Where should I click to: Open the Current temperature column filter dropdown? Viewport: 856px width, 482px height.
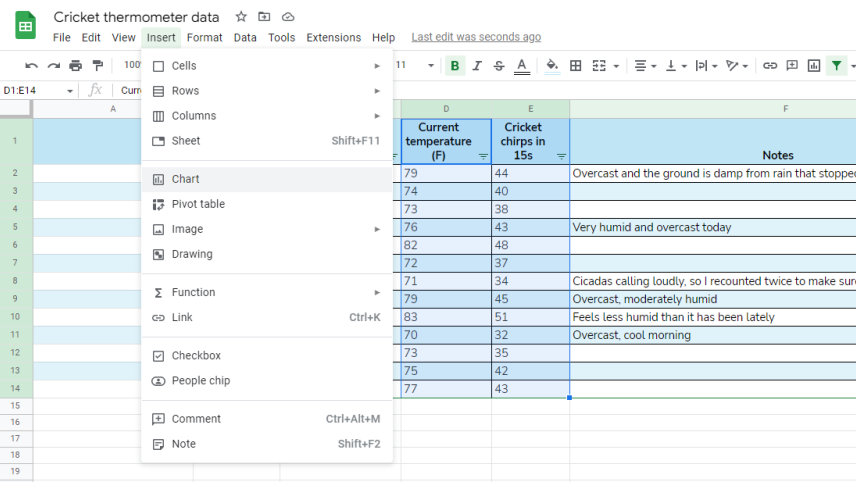(483, 156)
